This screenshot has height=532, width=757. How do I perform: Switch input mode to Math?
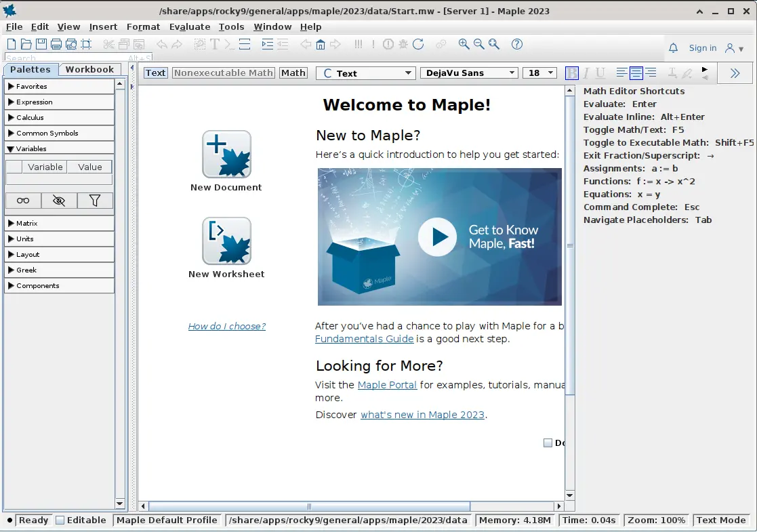(x=293, y=73)
